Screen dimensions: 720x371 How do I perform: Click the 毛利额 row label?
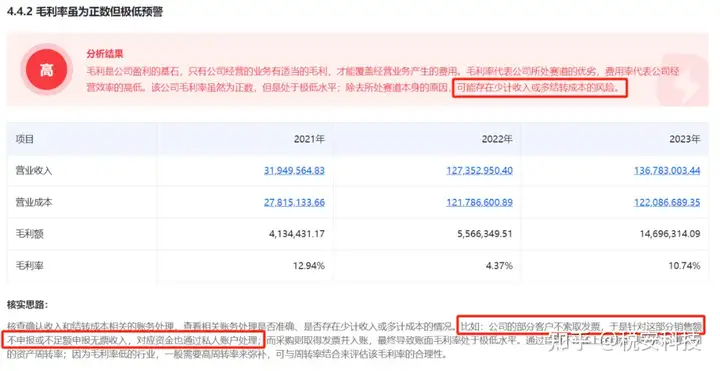[x=29, y=234]
